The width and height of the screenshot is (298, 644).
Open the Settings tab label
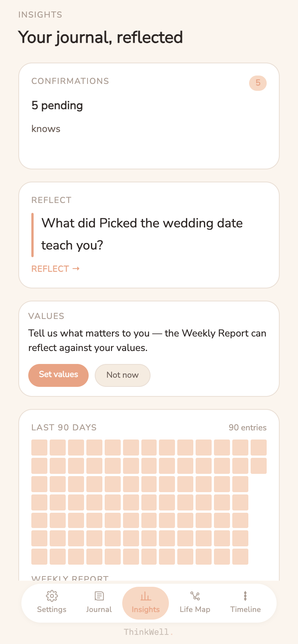pos(52,609)
